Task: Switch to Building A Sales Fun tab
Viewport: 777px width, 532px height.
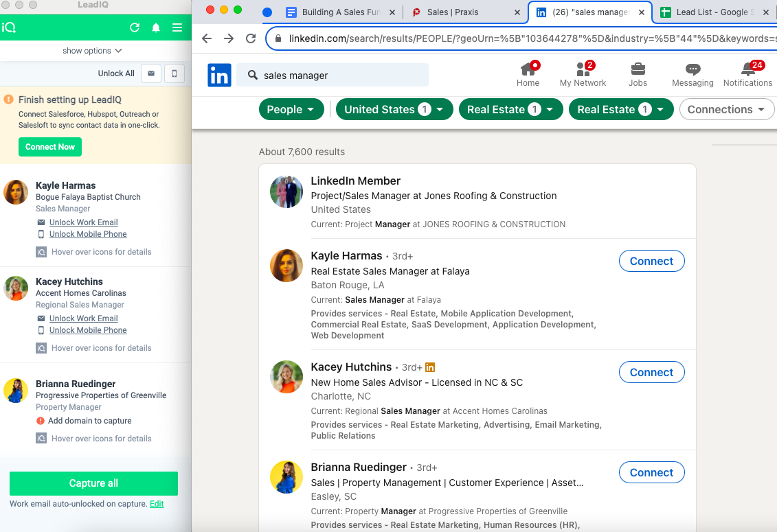Action: click(x=341, y=12)
